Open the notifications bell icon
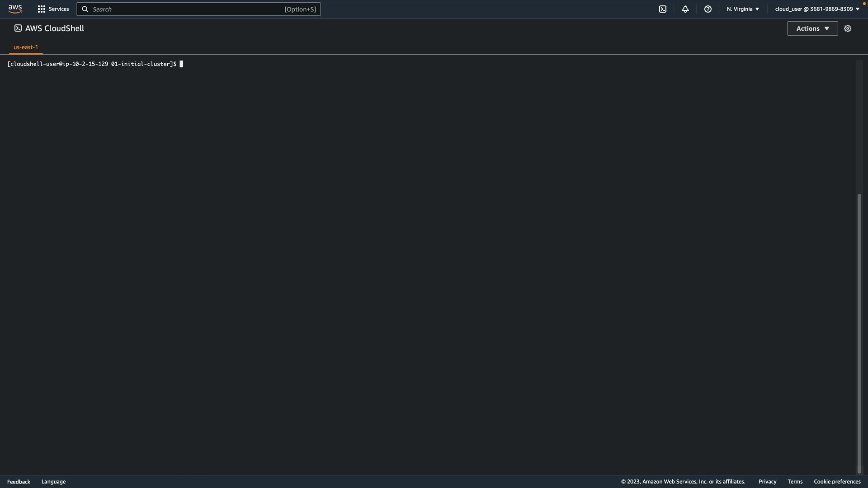Screen dimensions: 868x488 click(685, 9)
